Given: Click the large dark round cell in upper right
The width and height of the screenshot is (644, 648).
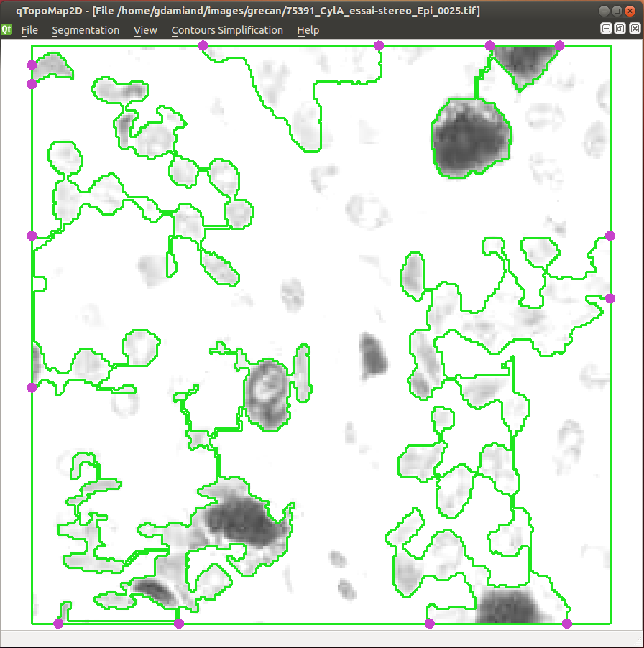Looking at the screenshot, I should coord(472,138).
